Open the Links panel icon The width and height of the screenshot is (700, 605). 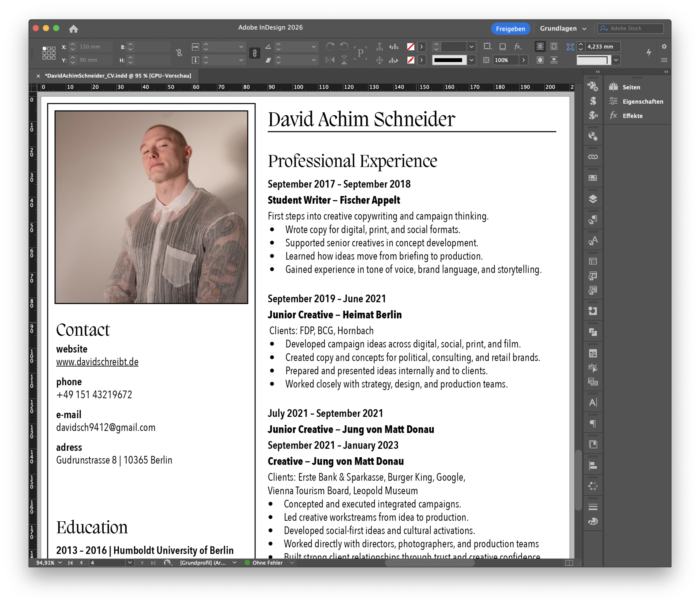tap(593, 157)
